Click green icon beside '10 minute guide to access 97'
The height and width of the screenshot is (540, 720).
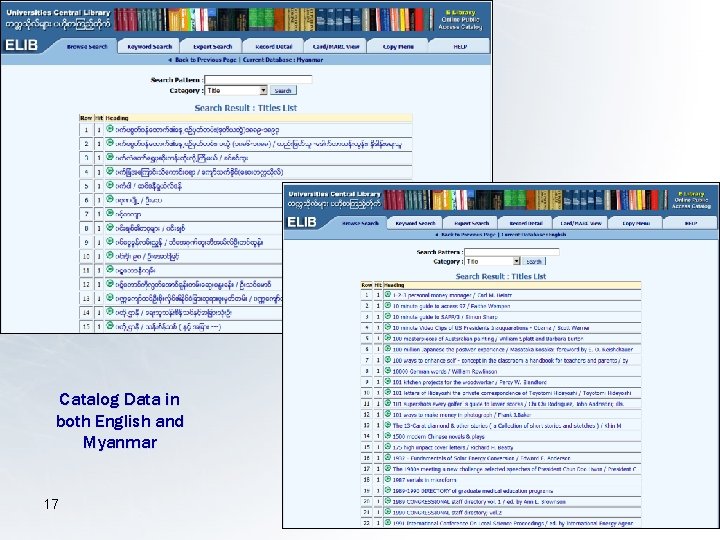coord(388,305)
